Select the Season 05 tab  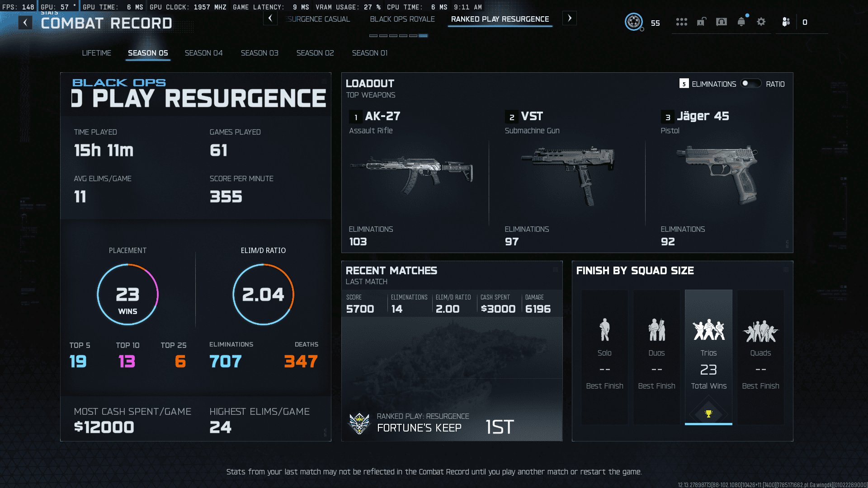click(148, 53)
